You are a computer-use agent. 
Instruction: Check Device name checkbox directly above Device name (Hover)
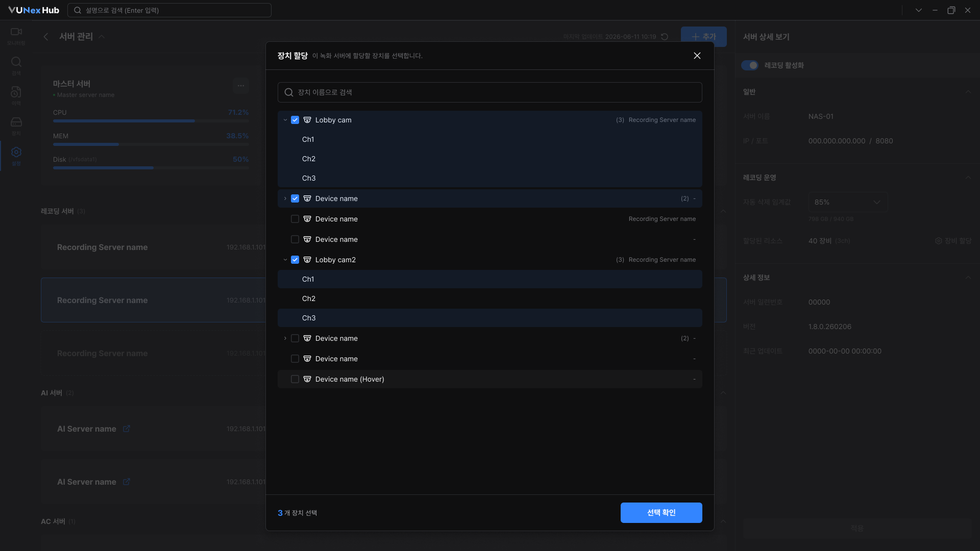click(295, 359)
